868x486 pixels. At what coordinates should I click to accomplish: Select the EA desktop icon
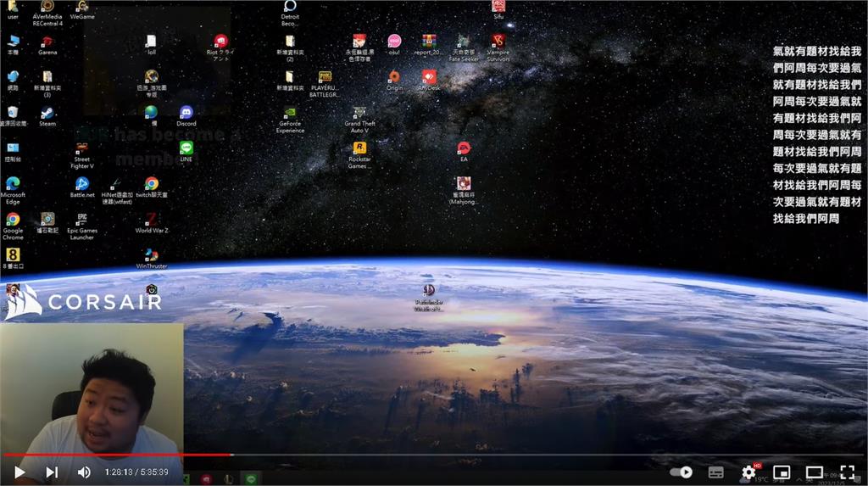click(464, 151)
